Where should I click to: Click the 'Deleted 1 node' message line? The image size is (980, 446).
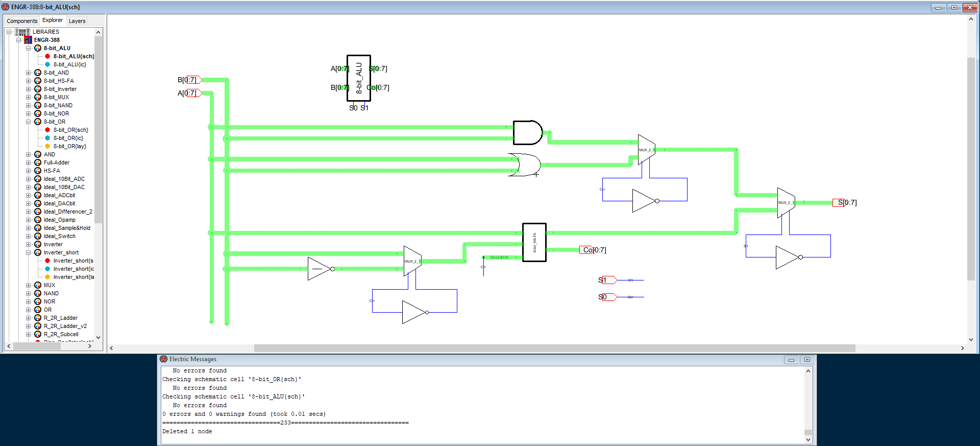tap(187, 431)
